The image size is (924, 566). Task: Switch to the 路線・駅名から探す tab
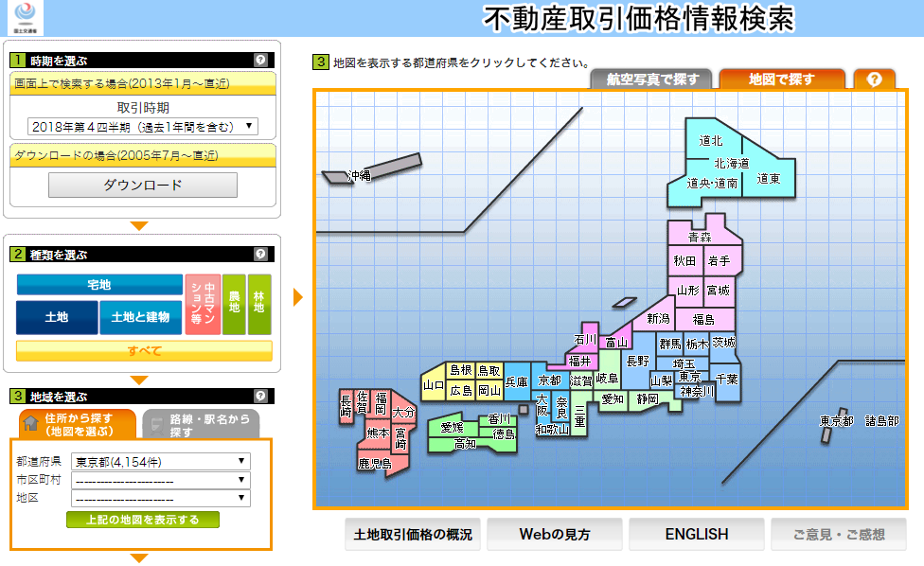click(200, 425)
